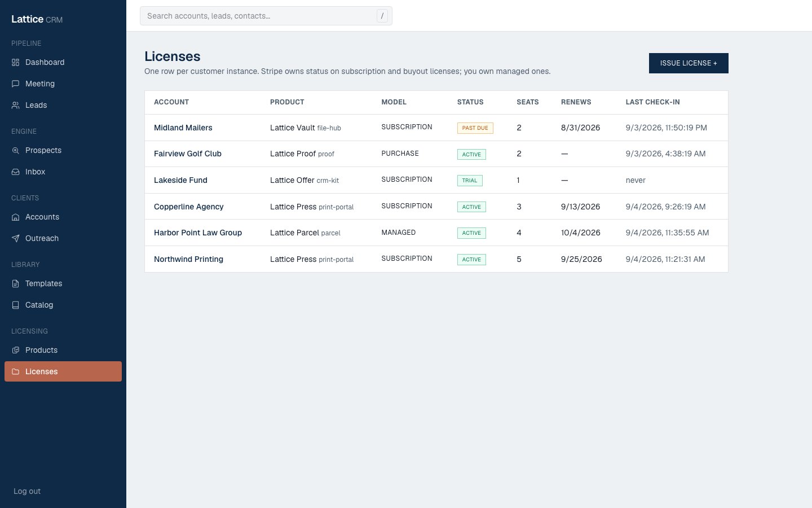
Task: Select the Last Check-in column header
Action: [x=653, y=102]
